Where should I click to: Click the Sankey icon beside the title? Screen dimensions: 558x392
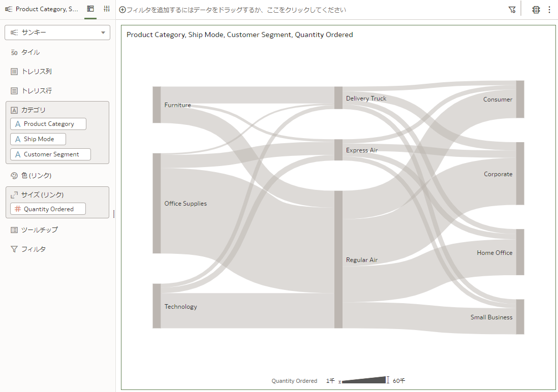coord(9,9)
